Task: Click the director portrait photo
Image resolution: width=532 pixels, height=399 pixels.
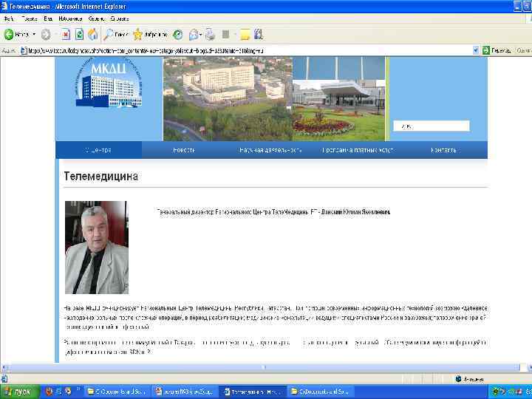Action: (97, 248)
